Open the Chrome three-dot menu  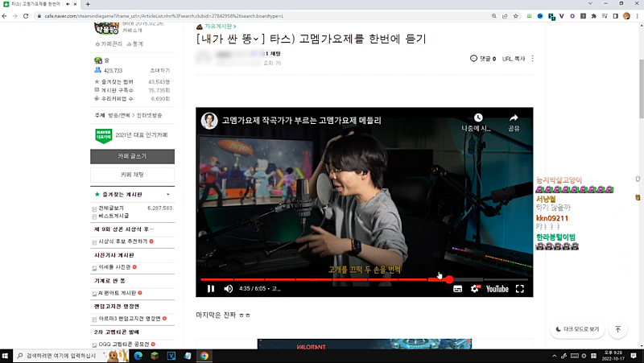point(638,16)
